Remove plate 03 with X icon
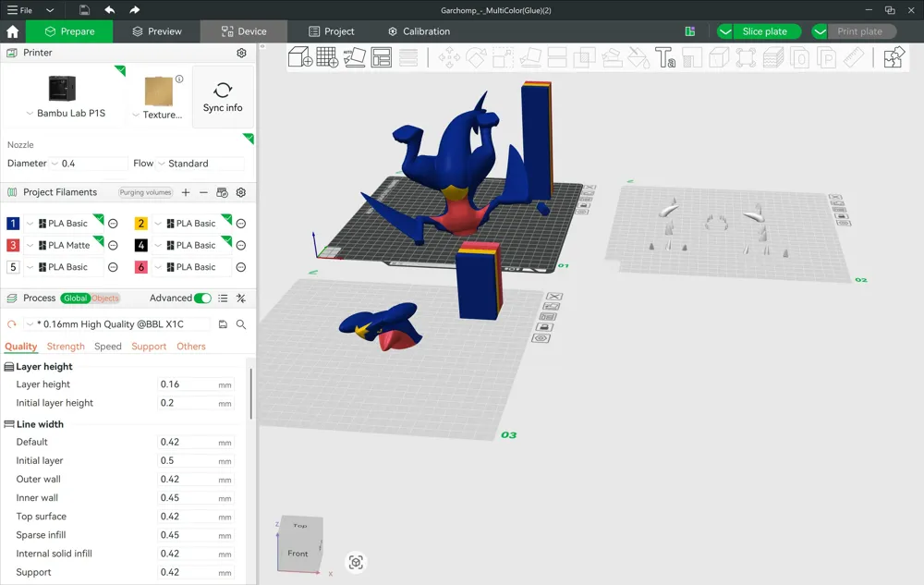 click(x=553, y=297)
